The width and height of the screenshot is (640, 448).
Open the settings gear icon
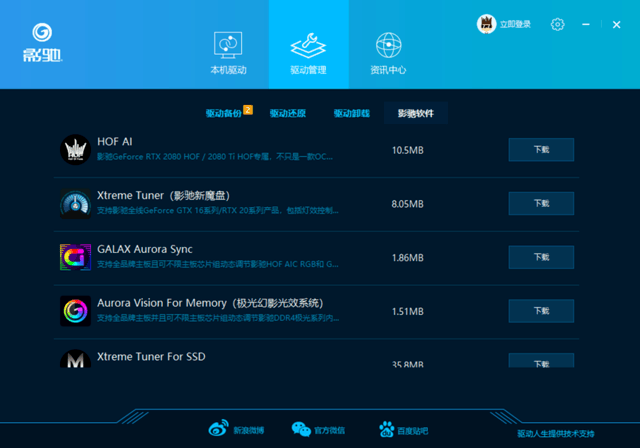[x=558, y=24]
